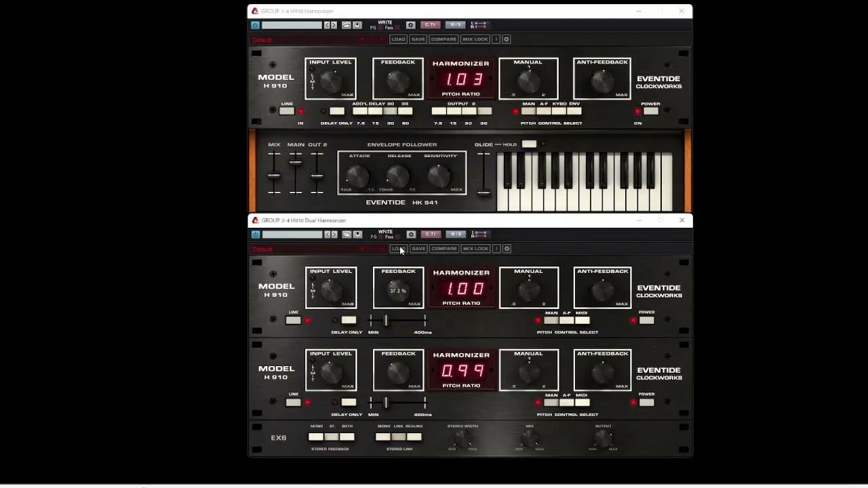Viewport: 868px width, 488px height.
Task: Click the bottom unit delay slider in Dual Harmonizer
Action: (x=386, y=403)
